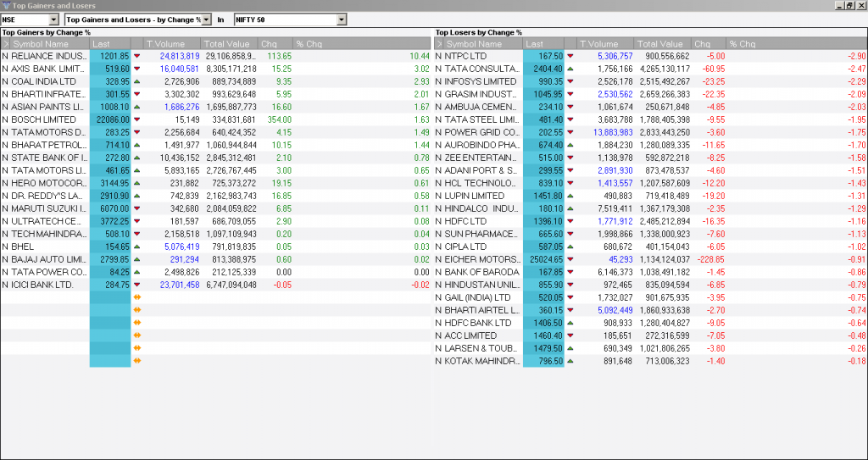Click the down arrow beside MARUTI SUZUKI price

coord(137,208)
